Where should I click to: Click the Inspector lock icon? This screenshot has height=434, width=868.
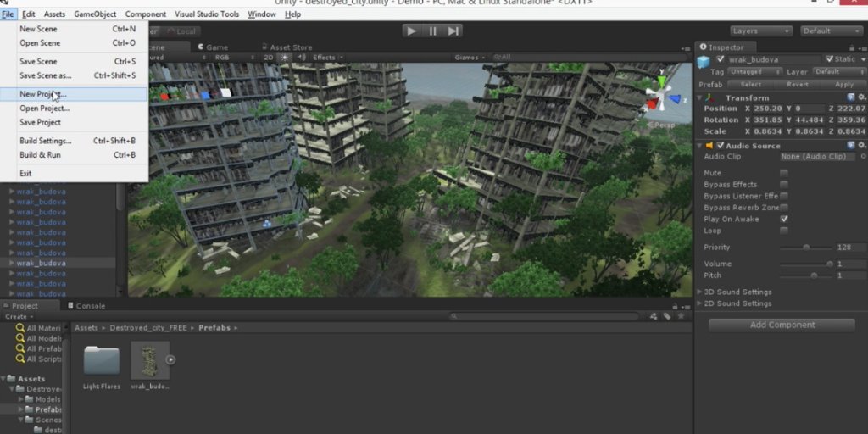click(x=852, y=48)
